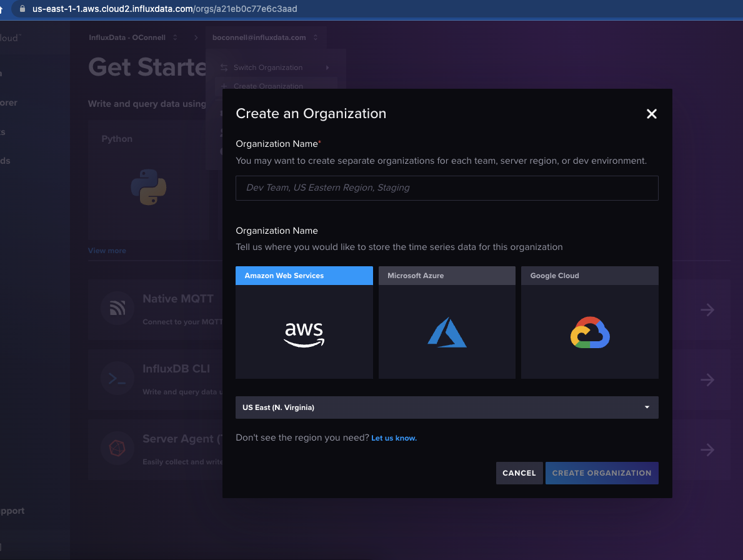Click the Server Agent Telegraf icon
The width and height of the screenshot is (743, 560).
tap(117, 448)
